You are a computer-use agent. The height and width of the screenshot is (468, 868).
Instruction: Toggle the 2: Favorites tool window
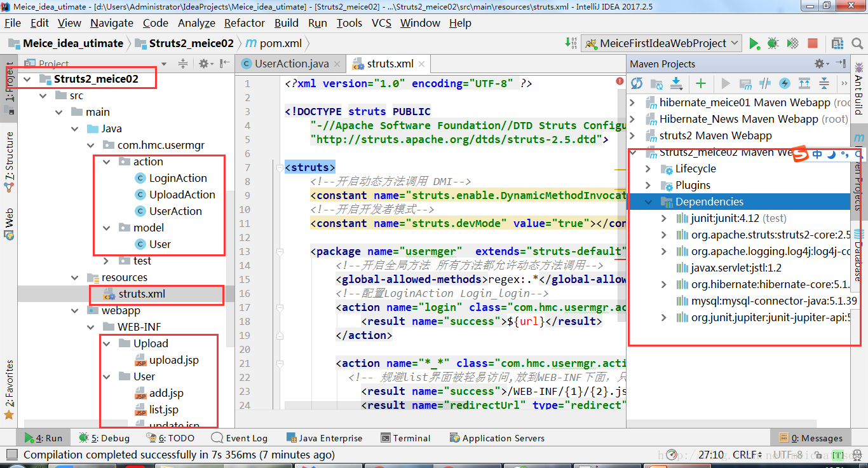click(x=9, y=390)
